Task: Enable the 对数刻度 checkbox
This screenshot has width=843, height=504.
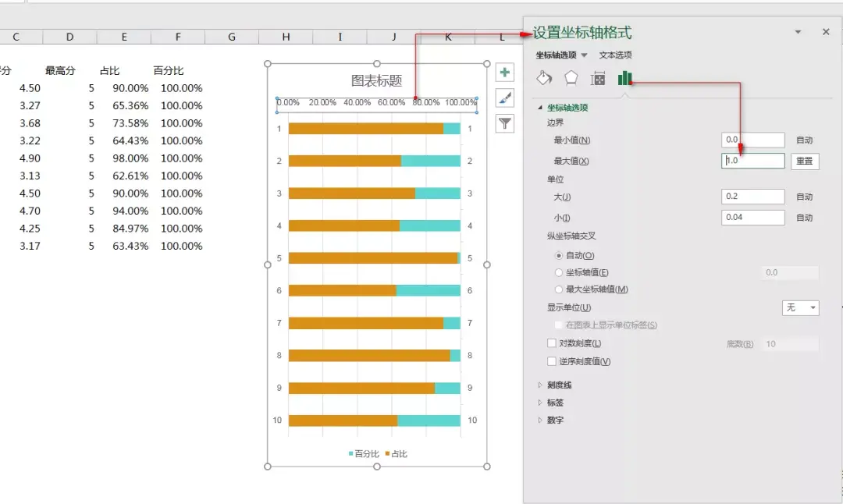Action: (551, 343)
